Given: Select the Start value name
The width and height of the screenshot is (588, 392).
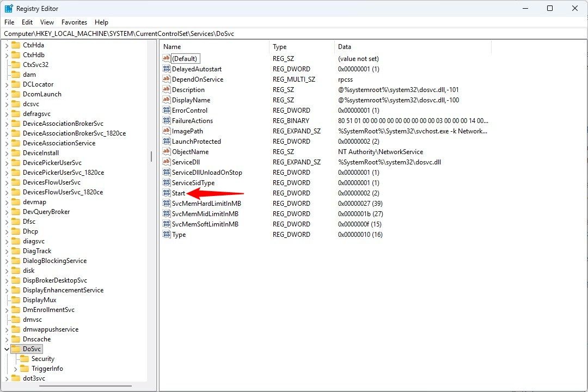Looking at the screenshot, I should (x=179, y=193).
